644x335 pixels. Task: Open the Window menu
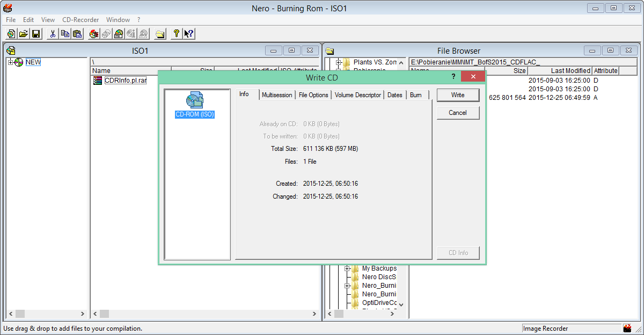point(118,20)
